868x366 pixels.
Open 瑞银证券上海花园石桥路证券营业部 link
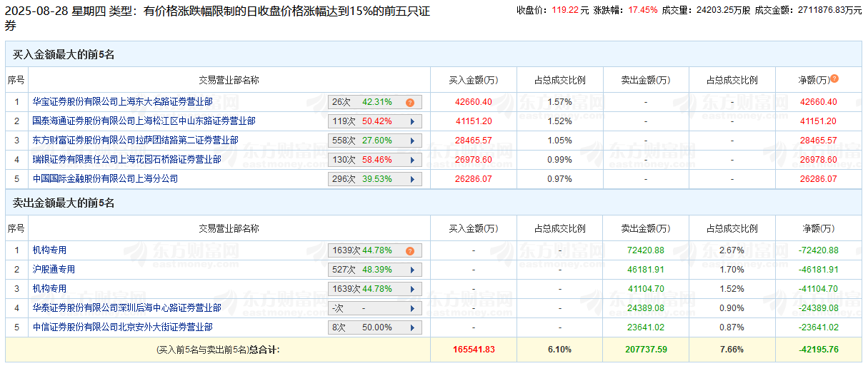click(x=126, y=160)
